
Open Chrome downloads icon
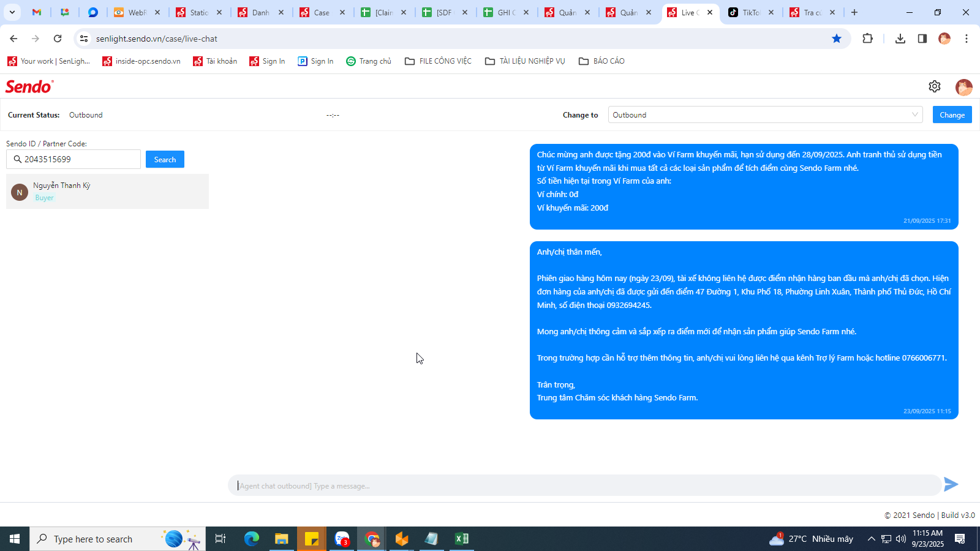(x=900, y=39)
